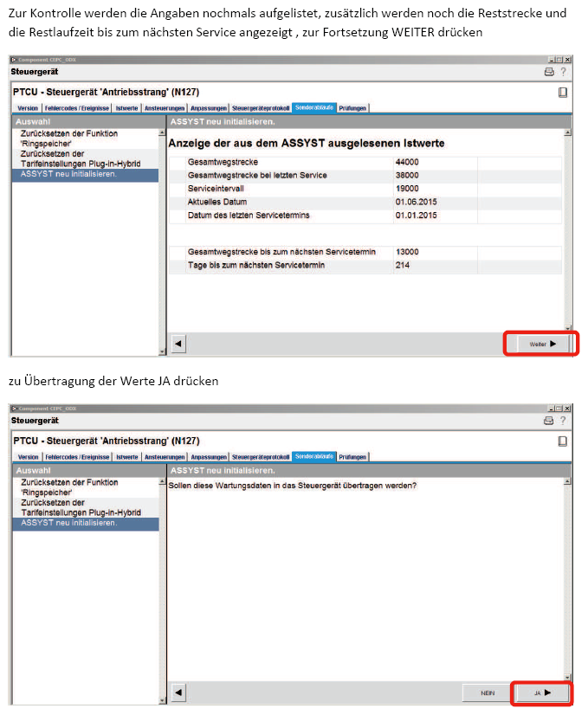Open Anpassungen tab in Wartungsdaten confirmation window

pos(209,457)
